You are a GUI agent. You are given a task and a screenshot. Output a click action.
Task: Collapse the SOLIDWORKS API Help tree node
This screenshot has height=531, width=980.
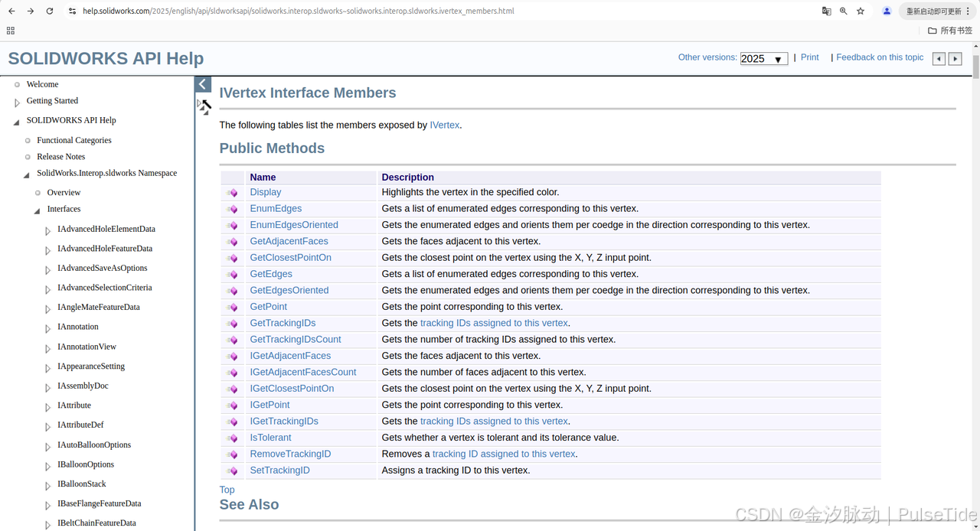click(x=17, y=122)
